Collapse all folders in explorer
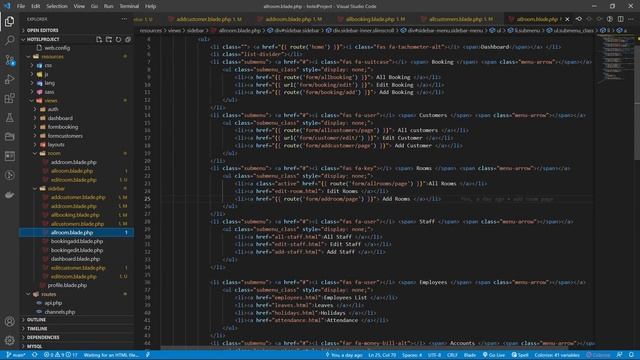 (128, 39)
